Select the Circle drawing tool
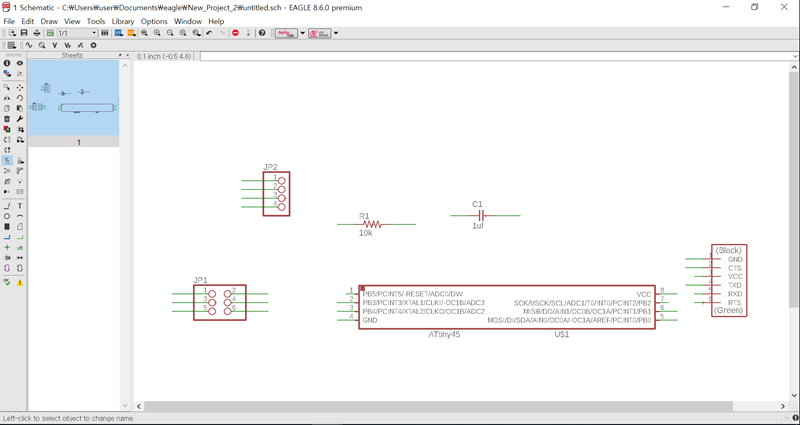This screenshot has width=800, height=425. [7, 216]
